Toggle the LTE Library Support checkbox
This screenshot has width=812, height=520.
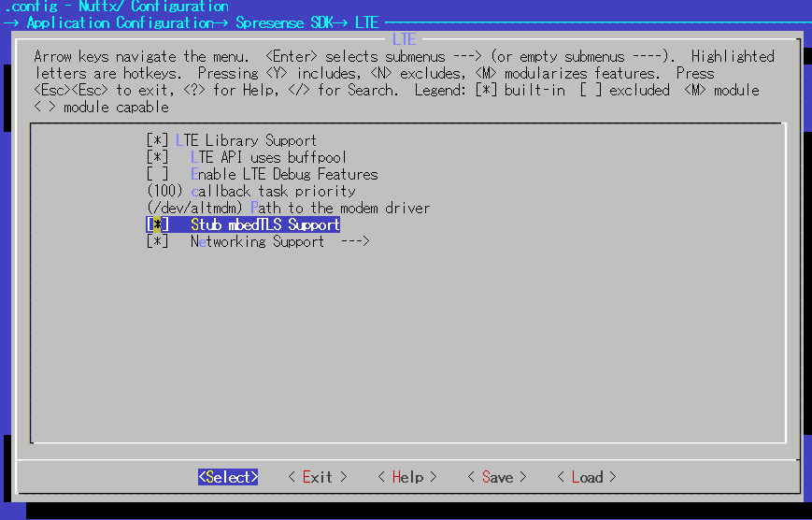point(157,140)
